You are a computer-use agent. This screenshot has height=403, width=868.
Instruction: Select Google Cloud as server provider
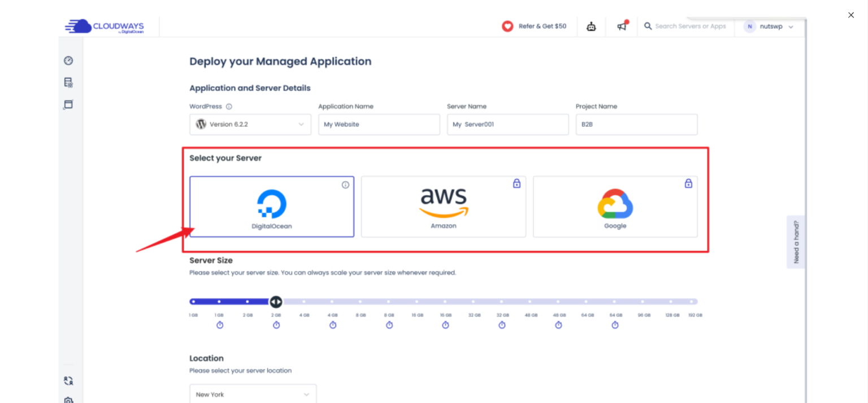615,207
